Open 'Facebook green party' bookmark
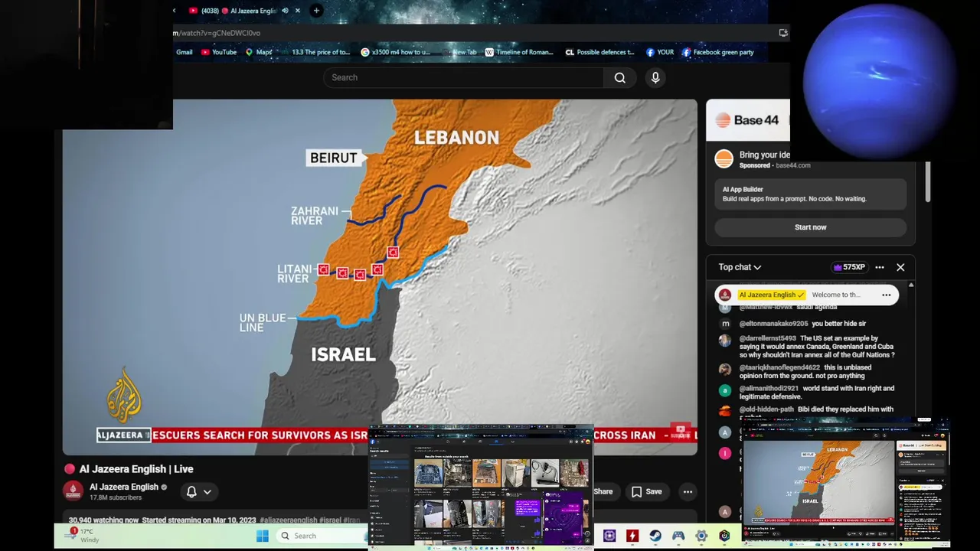Screen dimensions: 980x551 tap(718, 52)
